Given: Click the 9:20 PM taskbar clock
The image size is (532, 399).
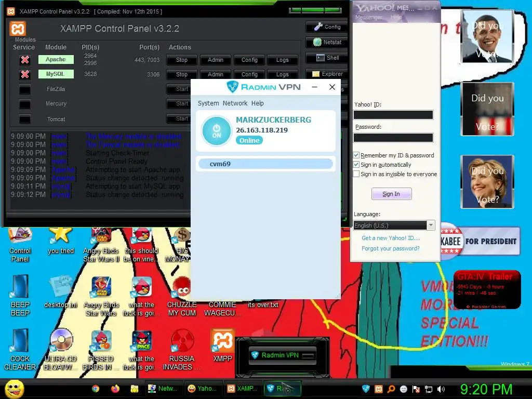Looking at the screenshot, I should tap(486, 389).
